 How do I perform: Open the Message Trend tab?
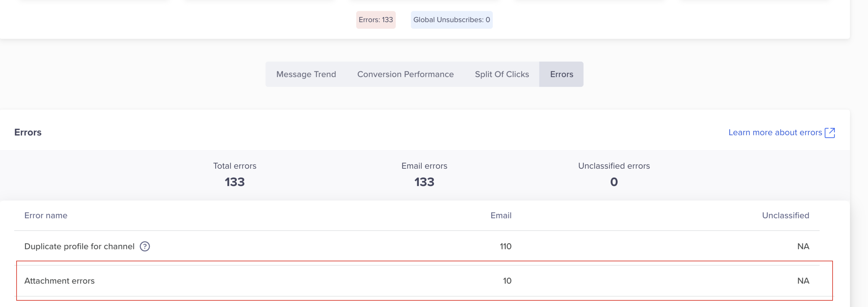(306, 74)
